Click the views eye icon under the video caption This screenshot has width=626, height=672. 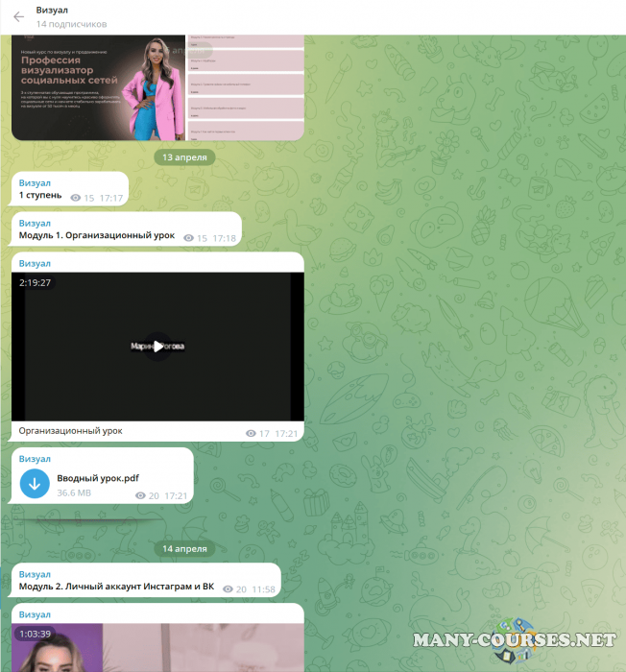[252, 434]
